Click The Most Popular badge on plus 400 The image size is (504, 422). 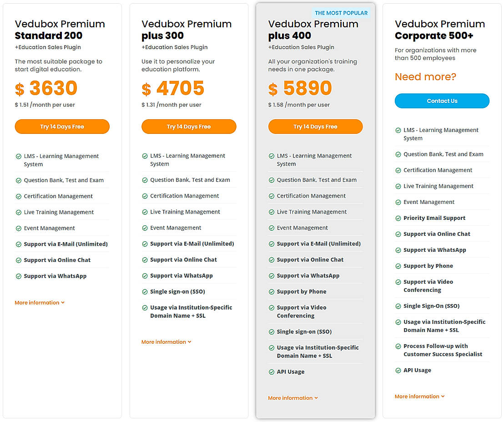click(341, 13)
